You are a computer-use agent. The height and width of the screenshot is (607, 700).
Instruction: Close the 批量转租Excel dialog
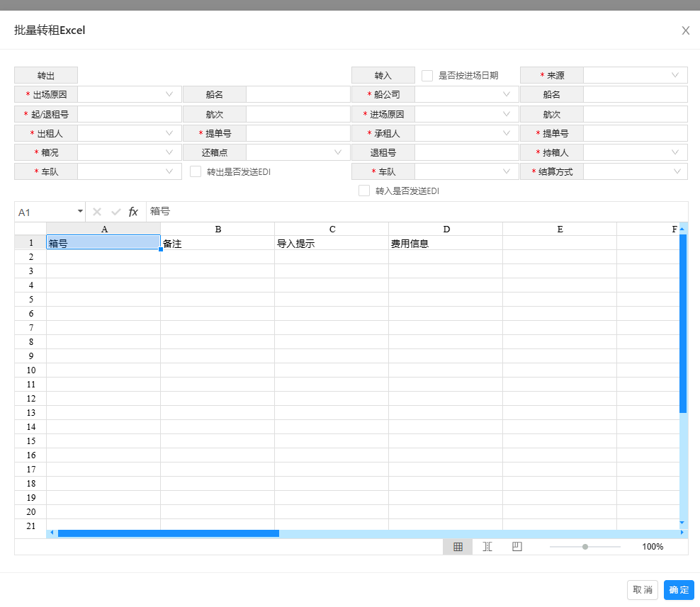point(685,30)
